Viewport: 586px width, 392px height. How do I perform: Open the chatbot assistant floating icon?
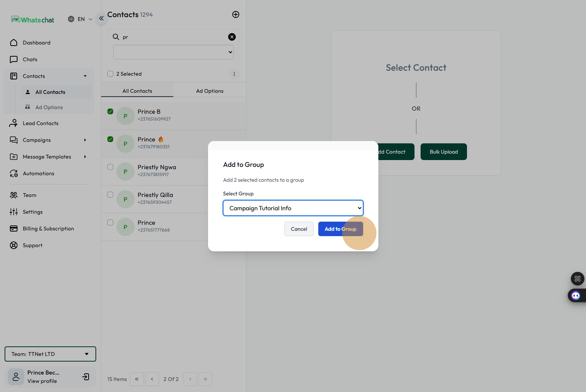click(576, 296)
